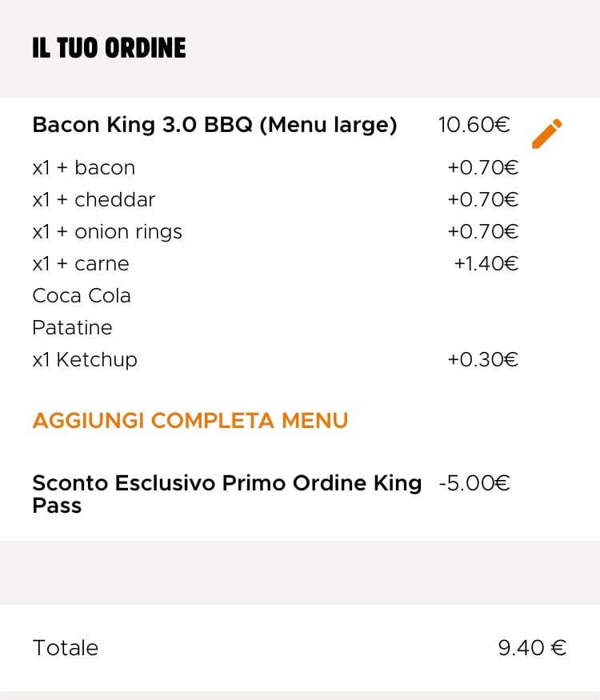The width and height of the screenshot is (600, 700).
Task: Click the Coca Cola drink entry
Action: (81, 296)
